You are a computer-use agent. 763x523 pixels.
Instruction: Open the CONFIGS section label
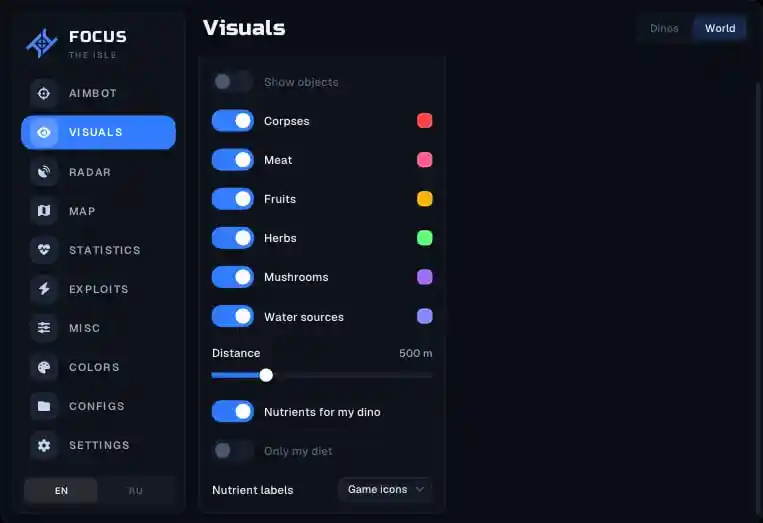pyautogui.click(x=97, y=406)
